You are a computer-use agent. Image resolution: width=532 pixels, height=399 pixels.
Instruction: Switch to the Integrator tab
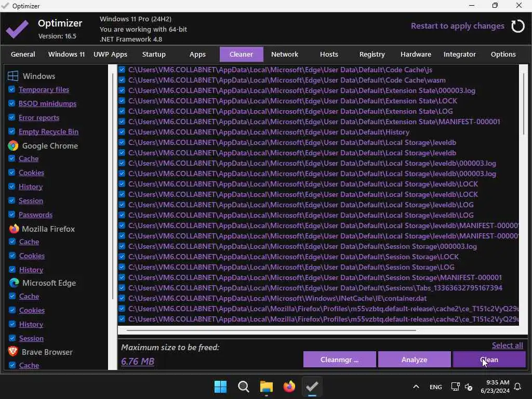(459, 54)
